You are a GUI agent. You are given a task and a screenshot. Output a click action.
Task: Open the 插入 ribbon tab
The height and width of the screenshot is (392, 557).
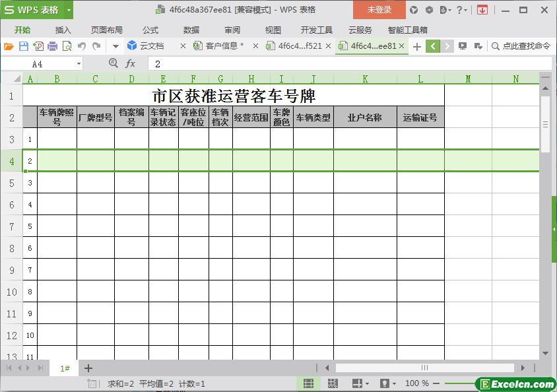click(x=63, y=30)
